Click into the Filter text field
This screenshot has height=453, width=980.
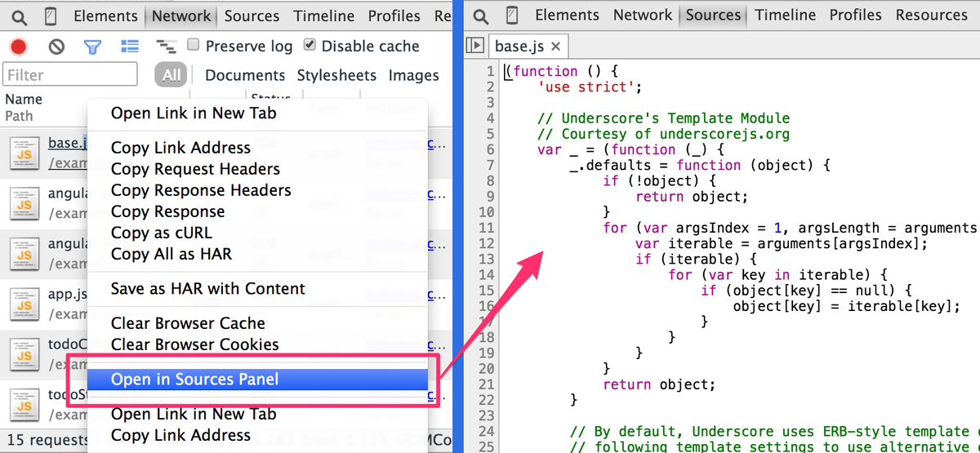(70, 74)
